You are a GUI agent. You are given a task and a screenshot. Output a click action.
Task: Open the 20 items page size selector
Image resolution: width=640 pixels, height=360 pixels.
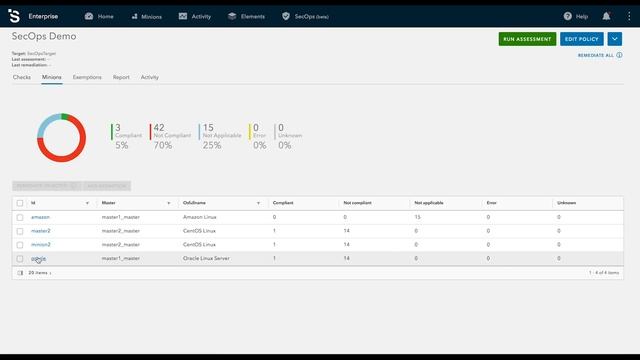coord(40,273)
